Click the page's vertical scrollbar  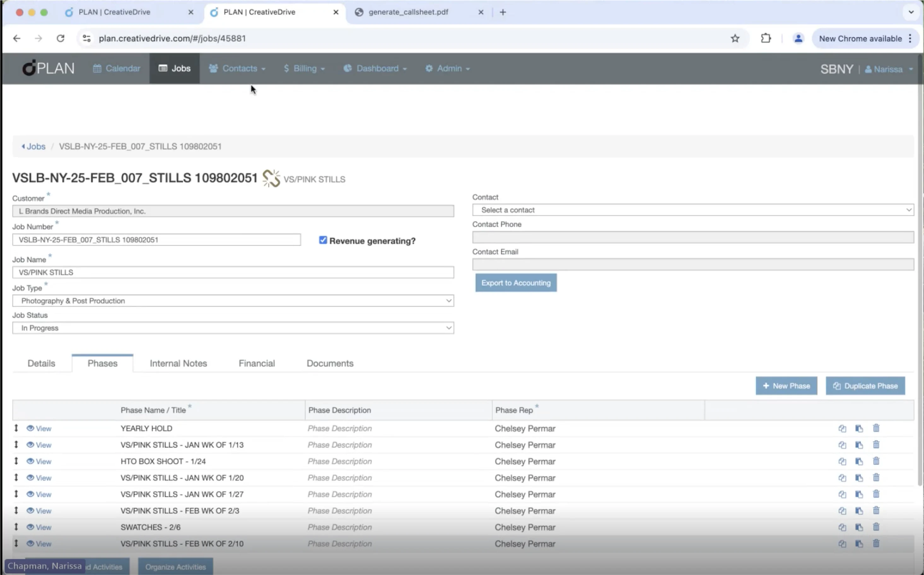click(x=920, y=270)
